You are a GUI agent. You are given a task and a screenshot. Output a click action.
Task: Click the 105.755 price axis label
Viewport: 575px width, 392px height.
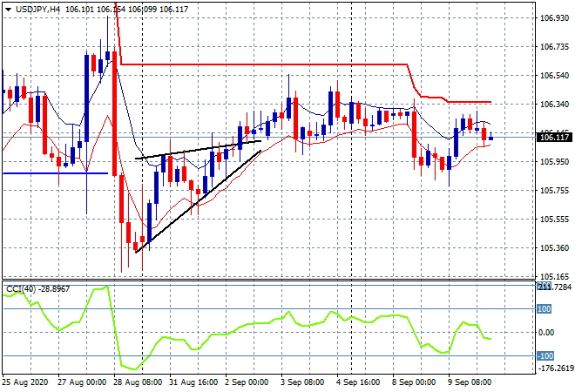point(554,190)
